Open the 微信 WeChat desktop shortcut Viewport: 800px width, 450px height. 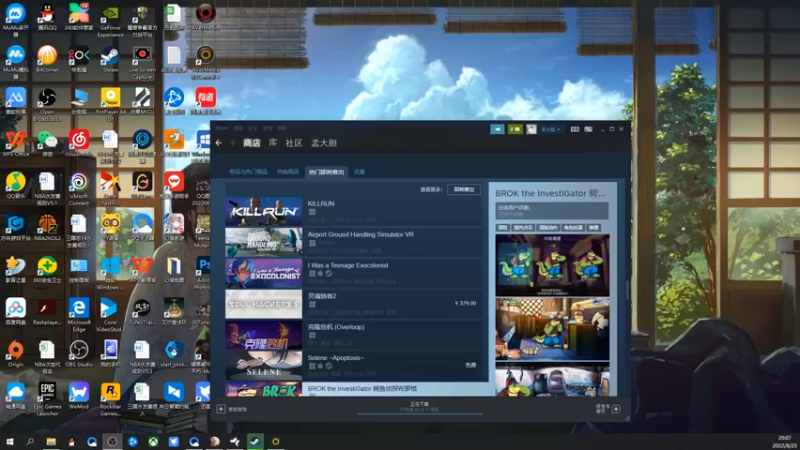47,143
